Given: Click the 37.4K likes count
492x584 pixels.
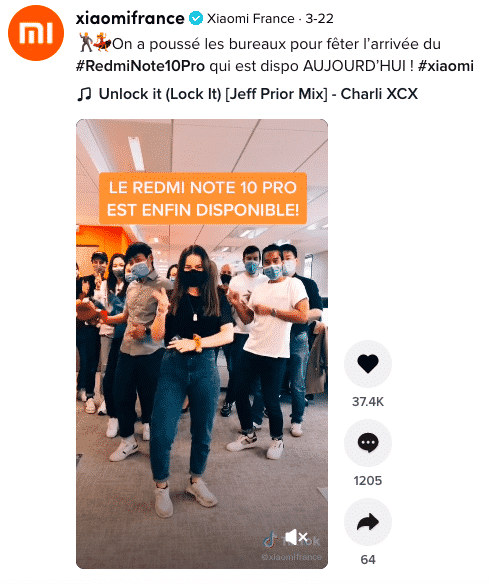Looking at the screenshot, I should [368, 402].
